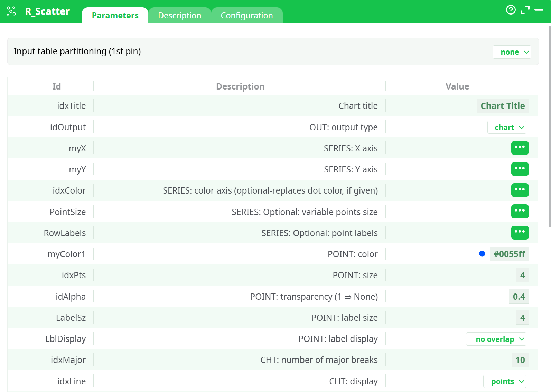The image size is (551, 392).
Task: Open the idxColor color axis selector
Action: pyautogui.click(x=520, y=190)
